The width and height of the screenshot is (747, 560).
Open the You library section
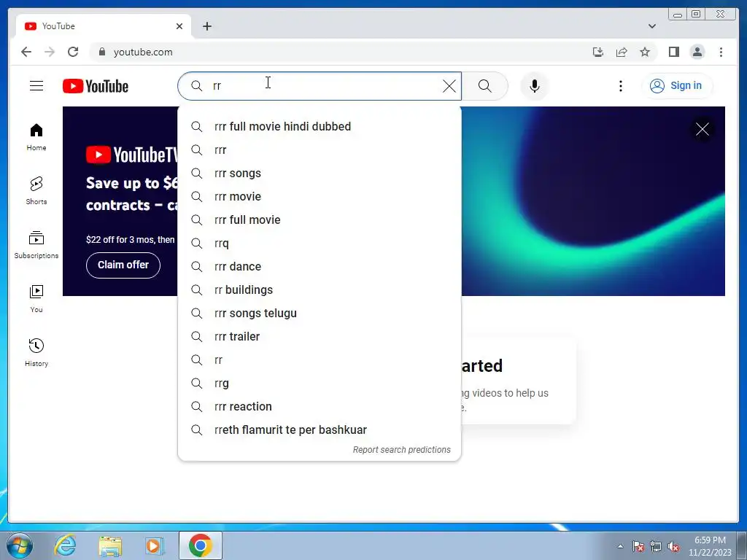pos(36,298)
